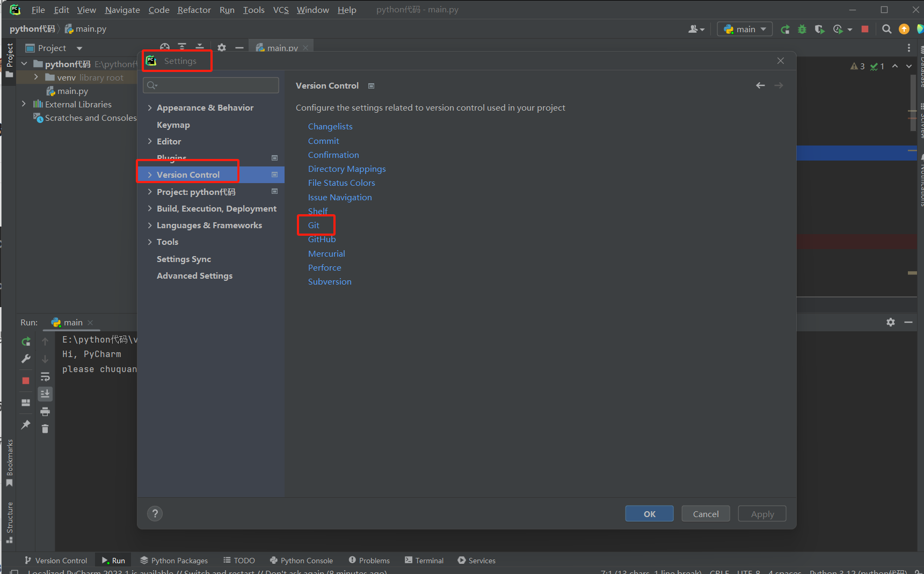Toggle scroll to end in Run console

click(x=45, y=394)
